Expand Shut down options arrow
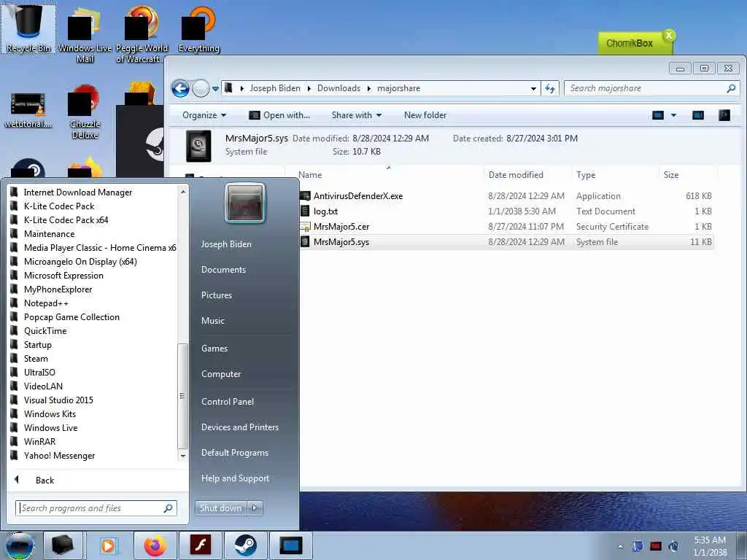 [x=255, y=508]
